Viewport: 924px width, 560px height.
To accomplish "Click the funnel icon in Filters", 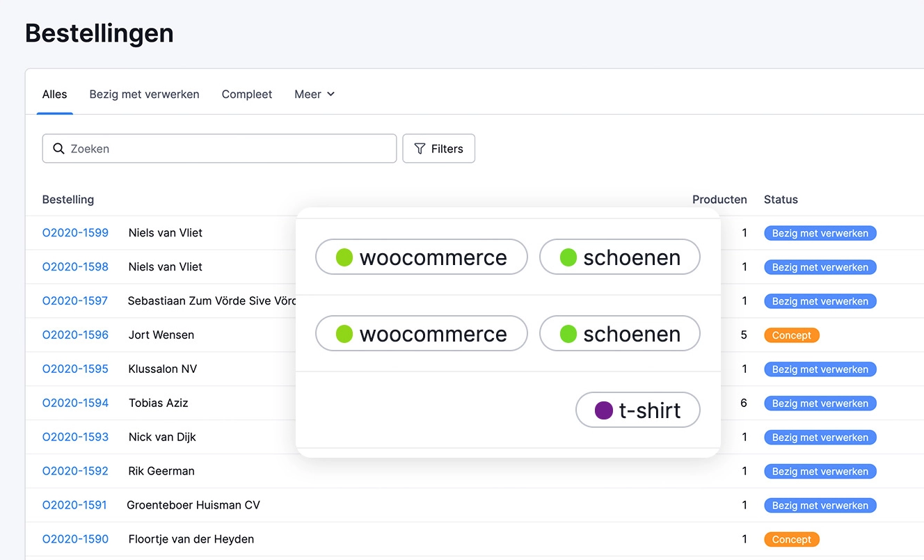I will pos(420,149).
